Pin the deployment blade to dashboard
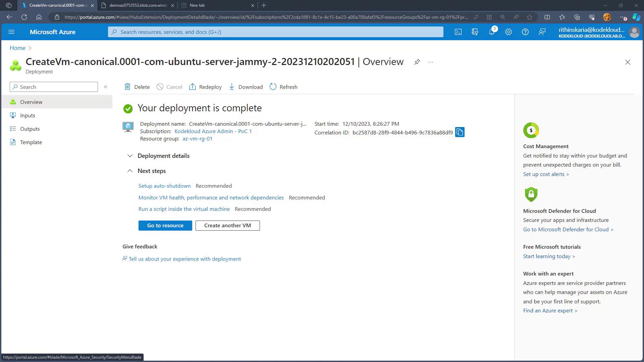 click(x=417, y=62)
